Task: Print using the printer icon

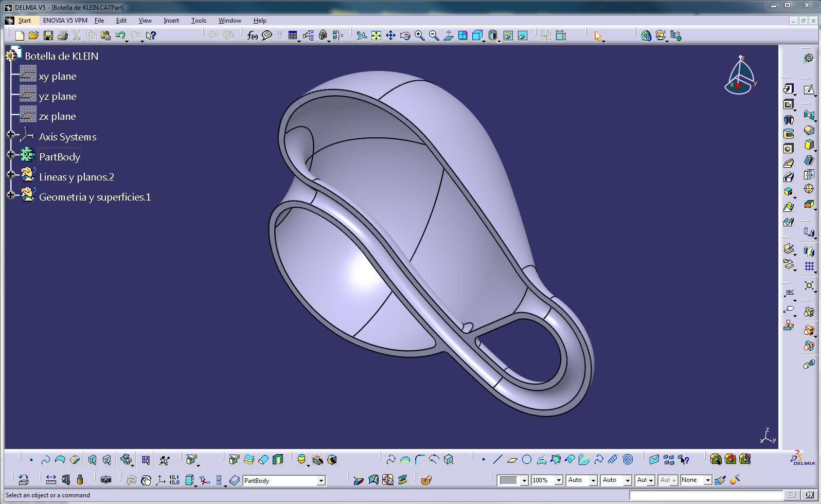Action: [x=63, y=35]
